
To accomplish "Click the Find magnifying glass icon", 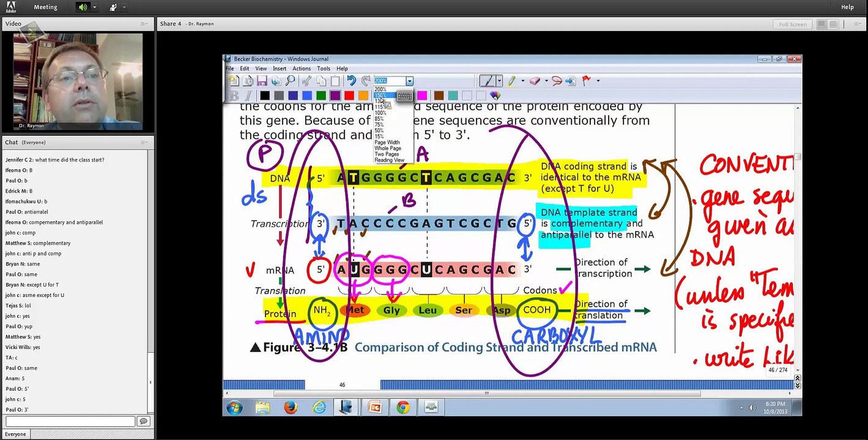I will [290, 81].
